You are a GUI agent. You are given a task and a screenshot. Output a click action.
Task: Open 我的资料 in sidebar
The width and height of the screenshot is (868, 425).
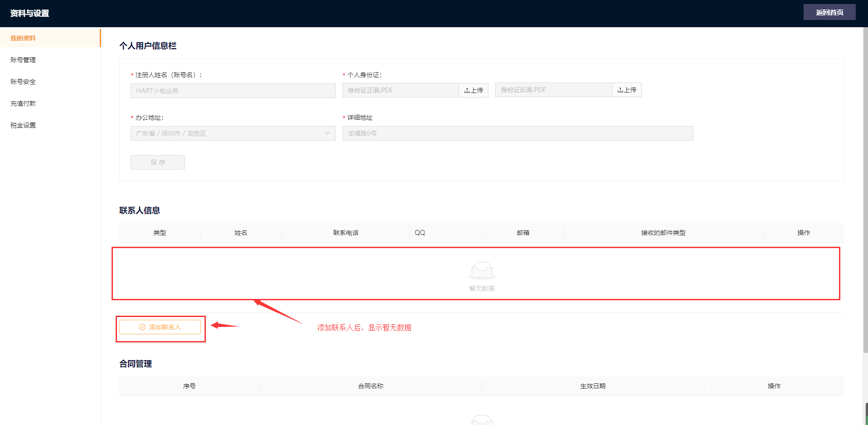pyautogui.click(x=23, y=38)
